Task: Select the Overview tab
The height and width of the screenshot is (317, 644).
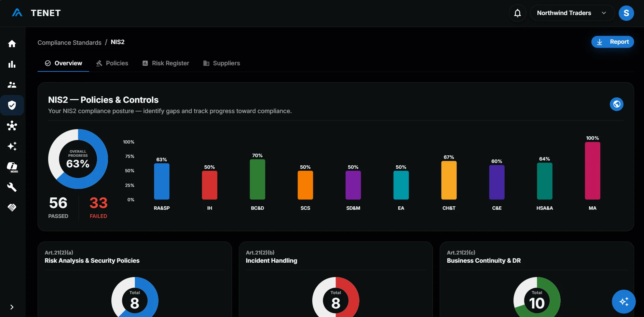Action: 64,63
